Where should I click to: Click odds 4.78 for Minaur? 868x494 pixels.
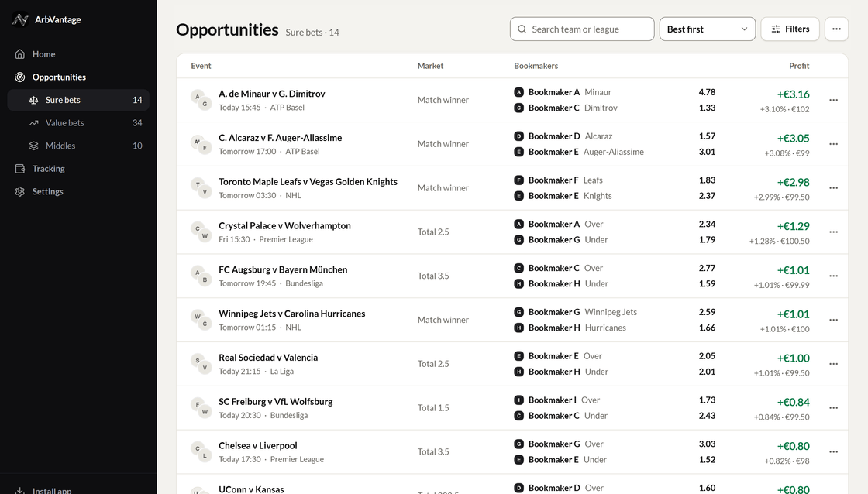click(x=707, y=92)
